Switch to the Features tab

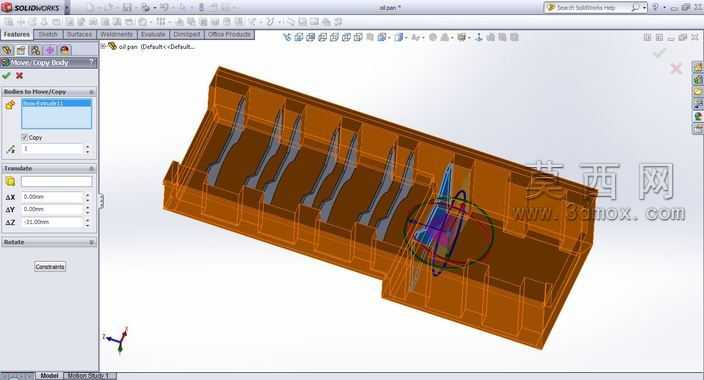17,35
